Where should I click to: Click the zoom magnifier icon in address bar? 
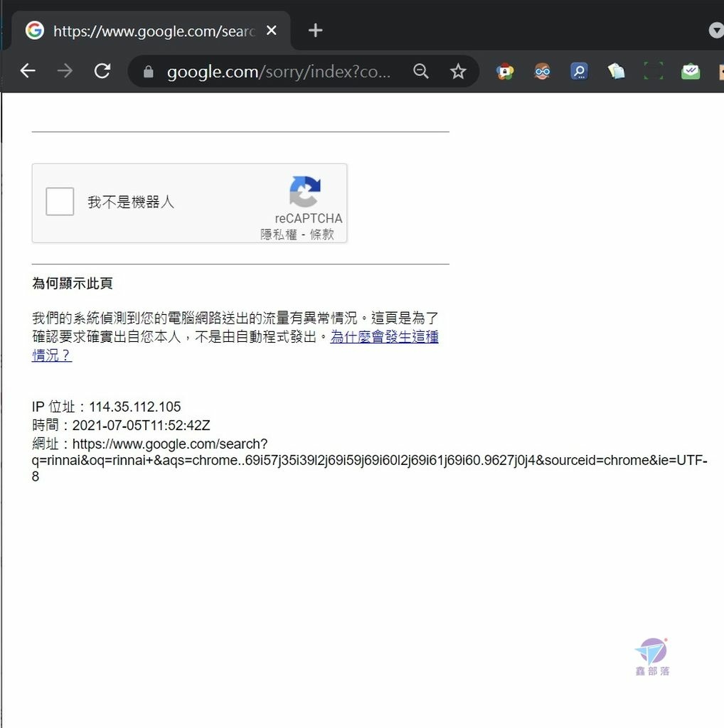(x=421, y=71)
